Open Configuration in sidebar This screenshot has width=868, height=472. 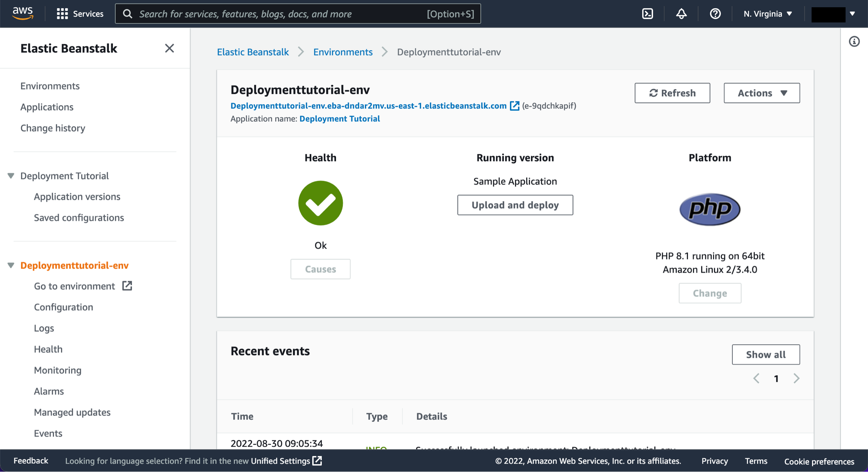[x=63, y=307]
